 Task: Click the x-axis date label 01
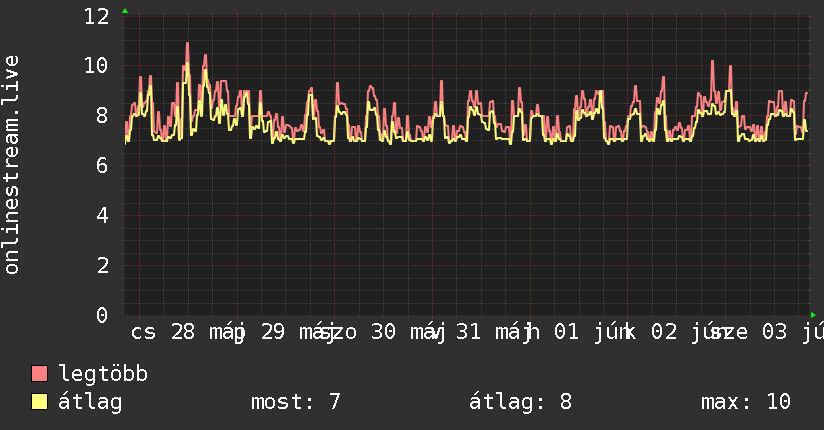pyautogui.click(x=566, y=332)
